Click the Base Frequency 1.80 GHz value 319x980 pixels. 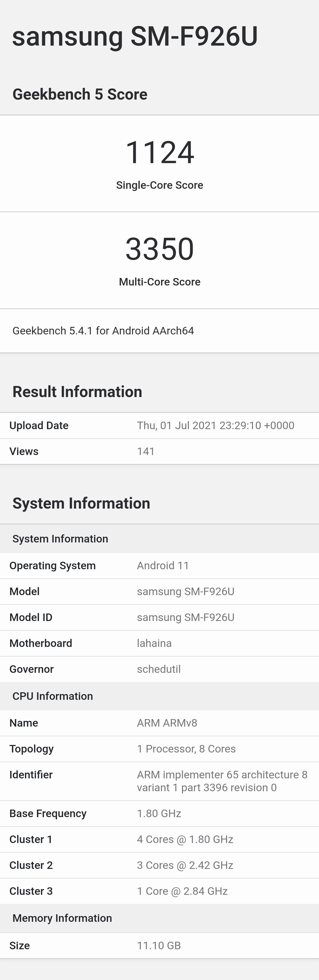159,813
